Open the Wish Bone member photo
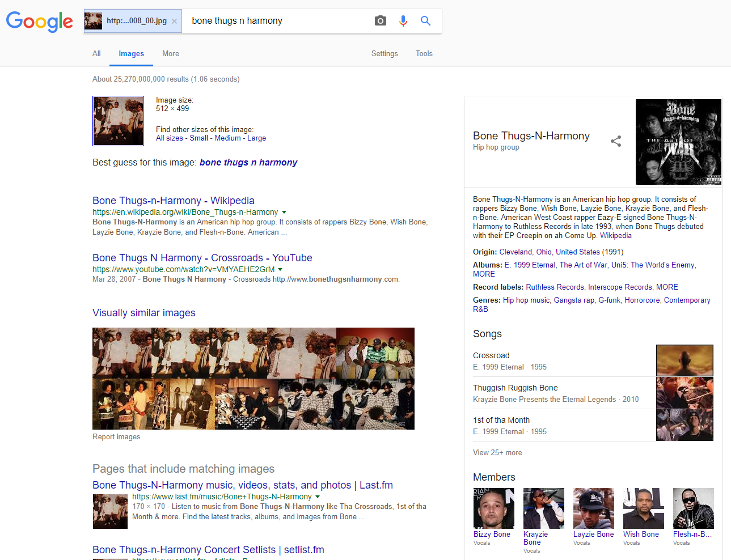731x560 pixels. pos(644,508)
